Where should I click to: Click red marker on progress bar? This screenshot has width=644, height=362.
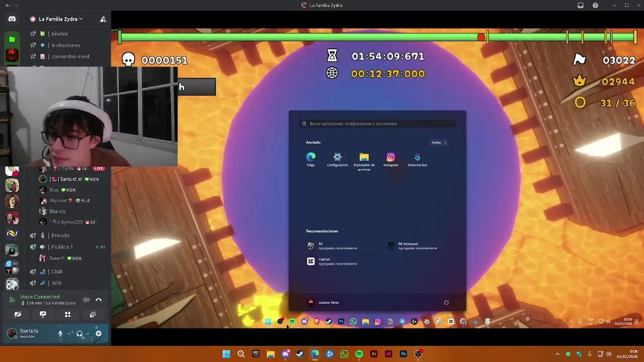coord(481,37)
